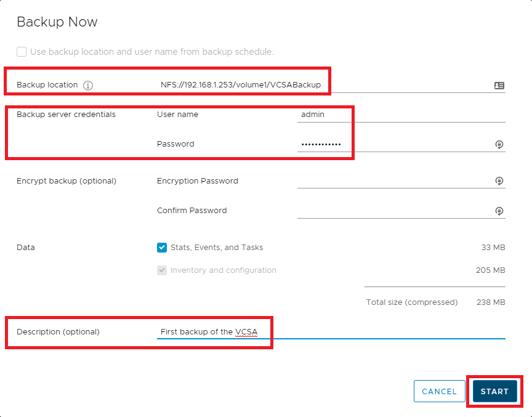This screenshot has width=532, height=417.
Task: Click into the backup server Password field
Action: (x=394, y=144)
